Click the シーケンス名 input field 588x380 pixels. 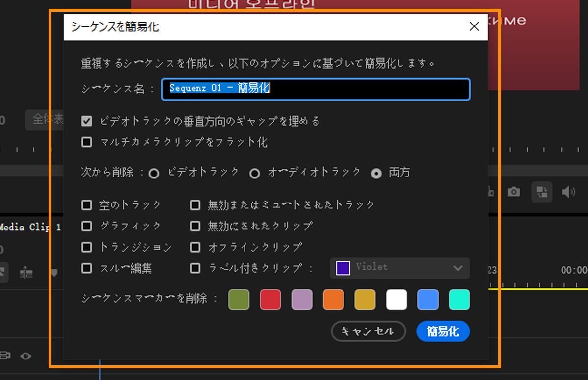click(x=316, y=89)
